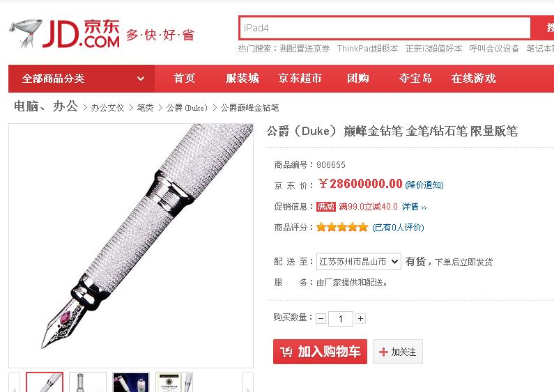
Task: Expand promotion 详情 details link
Action: point(414,207)
